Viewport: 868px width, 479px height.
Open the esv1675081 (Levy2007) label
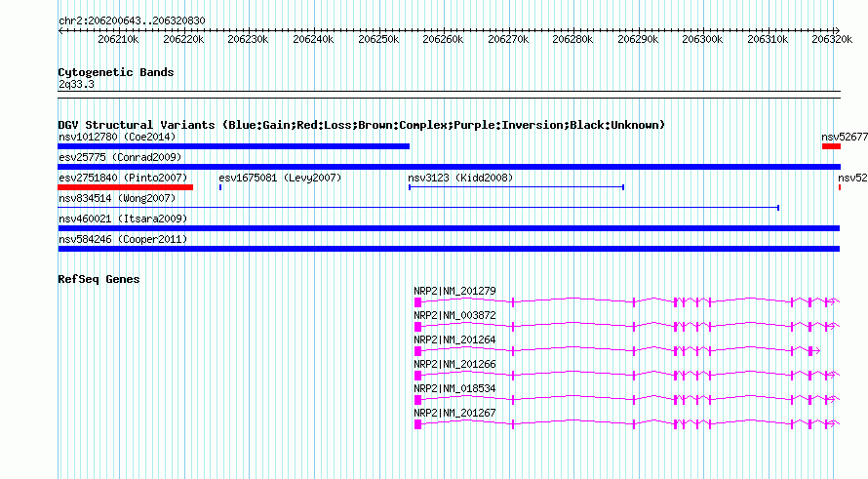pos(280,178)
